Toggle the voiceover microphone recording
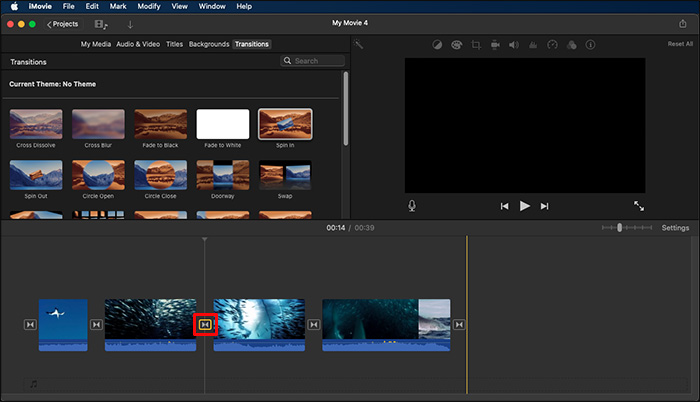Image resolution: width=700 pixels, height=402 pixels. click(412, 206)
